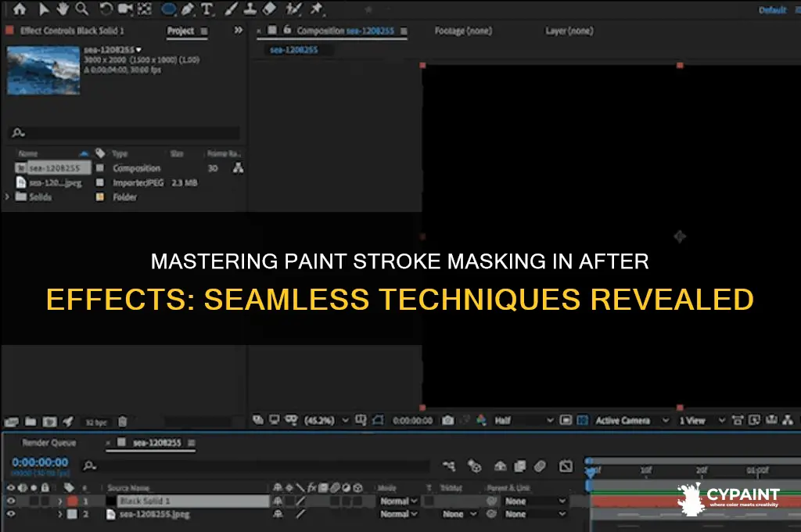Click the label color of the Solids folder
Image resolution: width=801 pixels, height=532 pixels.
(x=100, y=196)
